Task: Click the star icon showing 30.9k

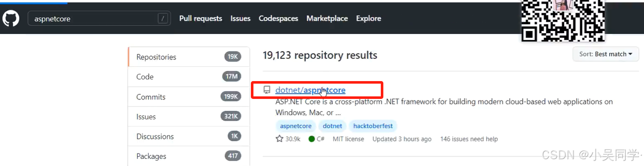Action: (279, 139)
